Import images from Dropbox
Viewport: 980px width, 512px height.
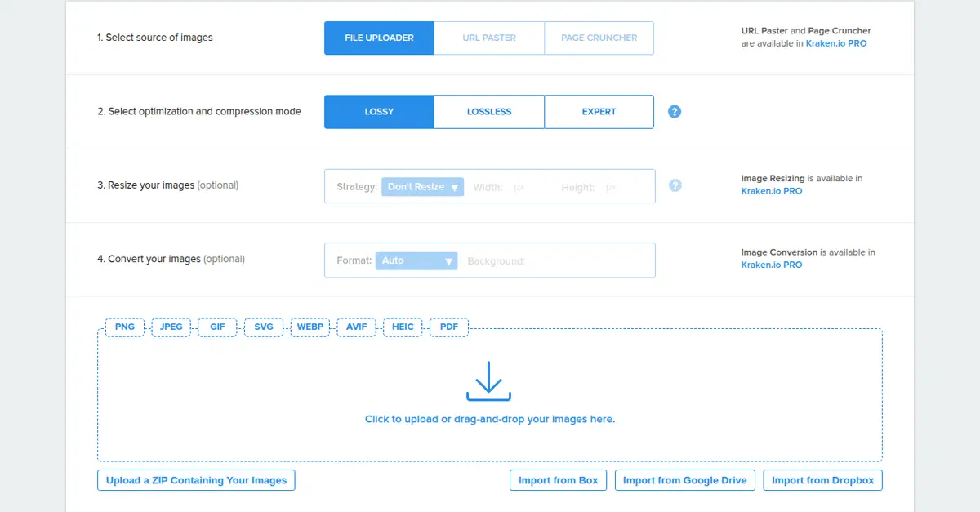tap(823, 480)
